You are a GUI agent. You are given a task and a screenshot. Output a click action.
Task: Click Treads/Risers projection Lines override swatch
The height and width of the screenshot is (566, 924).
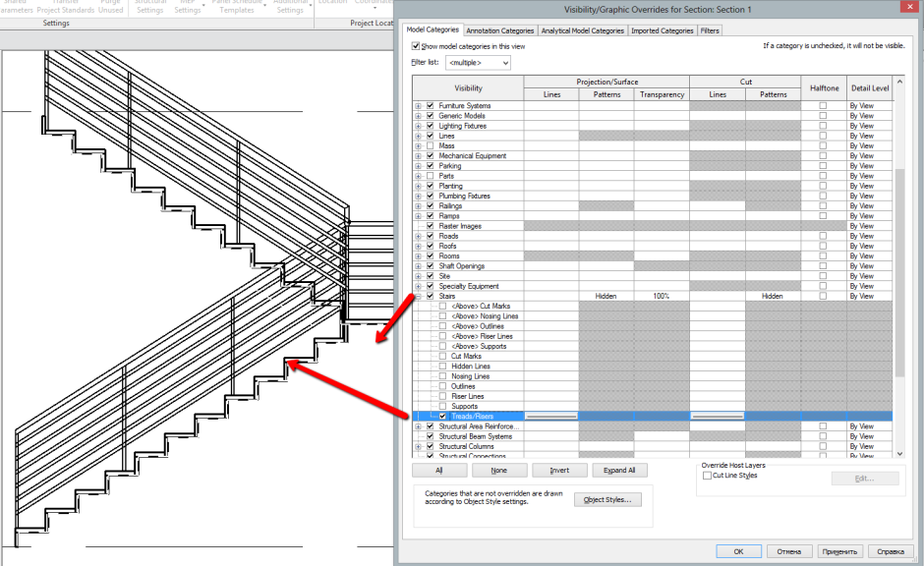[550, 417]
